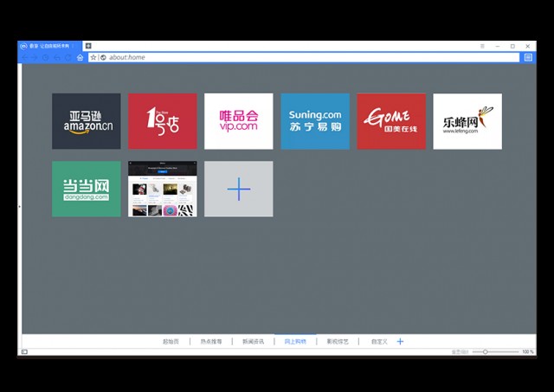
Task: Open the 1号店 red tile
Action: (x=163, y=121)
